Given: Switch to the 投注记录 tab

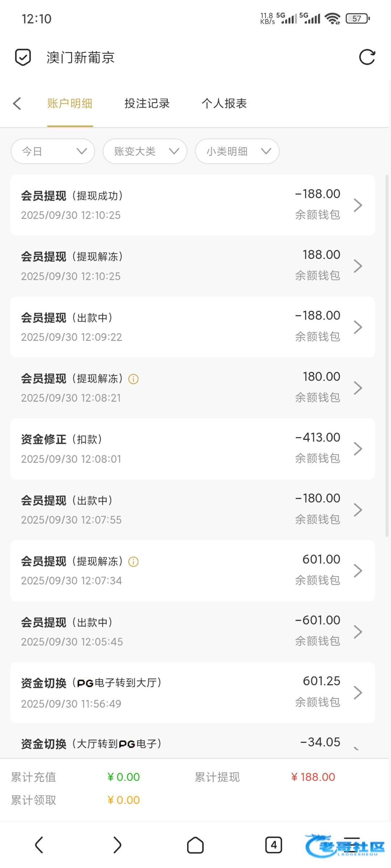Looking at the screenshot, I should click(147, 103).
